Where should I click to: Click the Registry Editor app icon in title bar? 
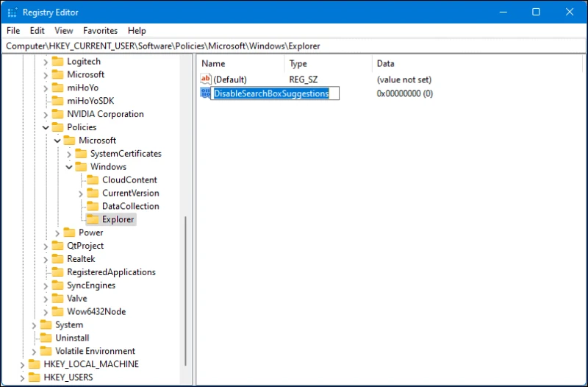coord(12,12)
